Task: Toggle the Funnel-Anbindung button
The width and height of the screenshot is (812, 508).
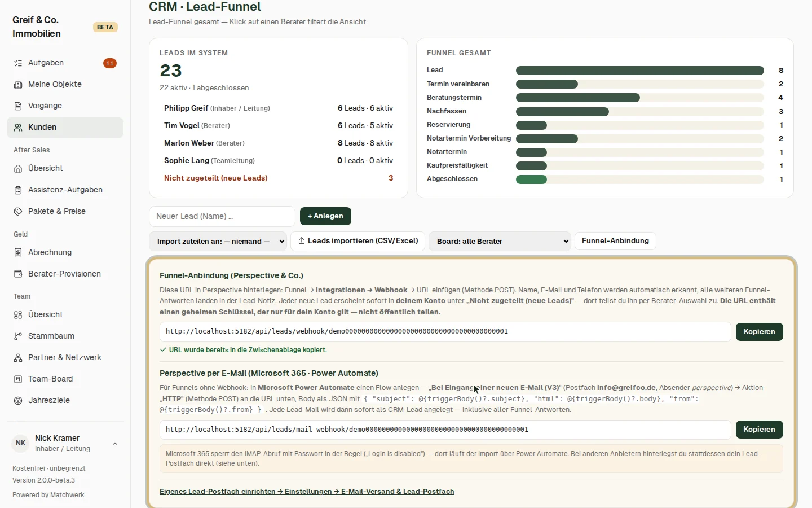Action: tap(615, 241)
